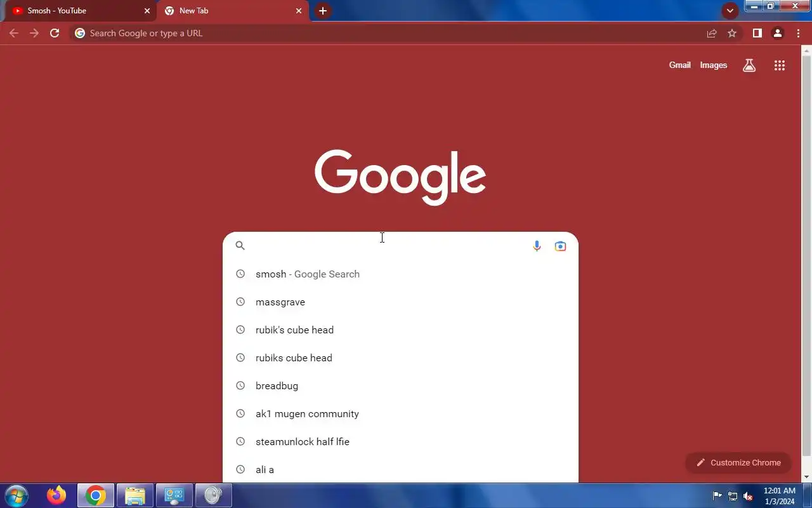The height and width of the screenshot is (508, 812).
Task: Click the browser back arrow
Action: click(x=14, y=33)
